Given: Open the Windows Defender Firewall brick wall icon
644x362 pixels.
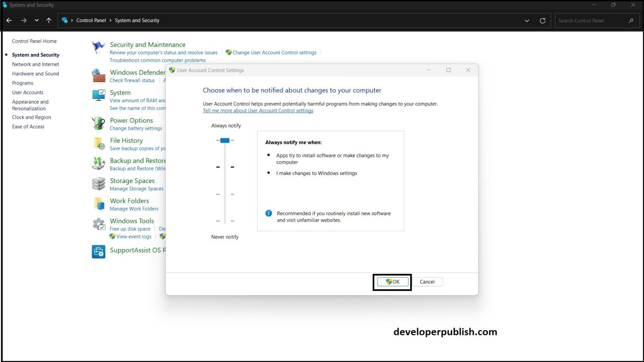Looking at the screenshot, I should (x=99, y=76).
